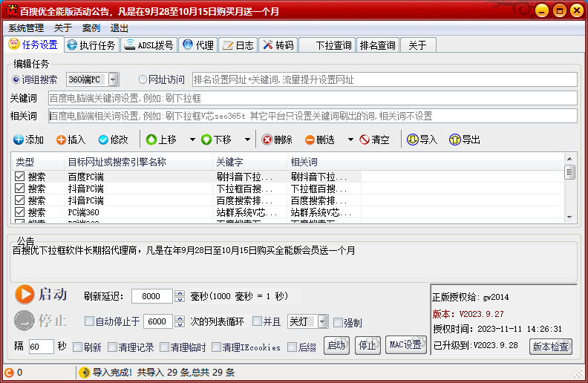Move task down with 下移
The width and height of the screenshot is (588, 383).
coord(216,140)
